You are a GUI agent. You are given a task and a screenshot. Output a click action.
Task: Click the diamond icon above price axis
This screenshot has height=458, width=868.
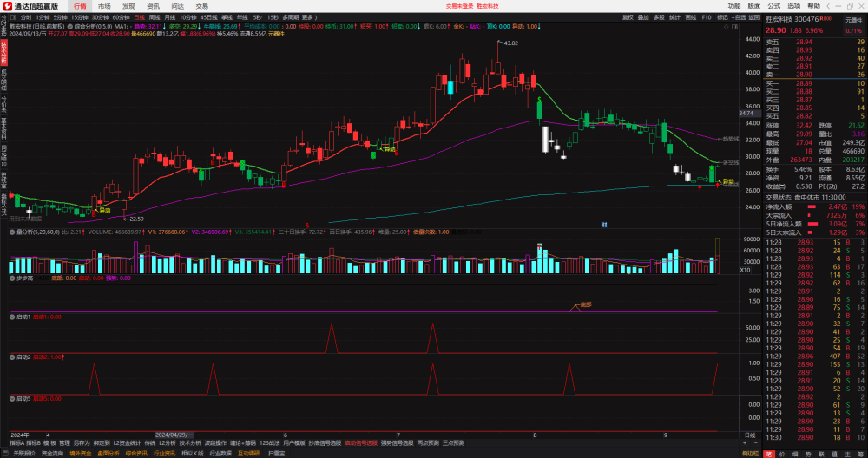point(727,27)
